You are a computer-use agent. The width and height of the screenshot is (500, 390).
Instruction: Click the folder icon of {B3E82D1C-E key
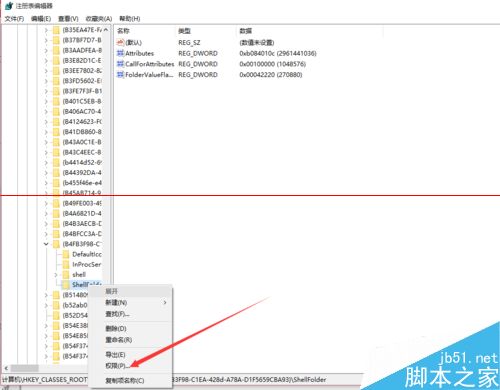[x=56, y=61]
